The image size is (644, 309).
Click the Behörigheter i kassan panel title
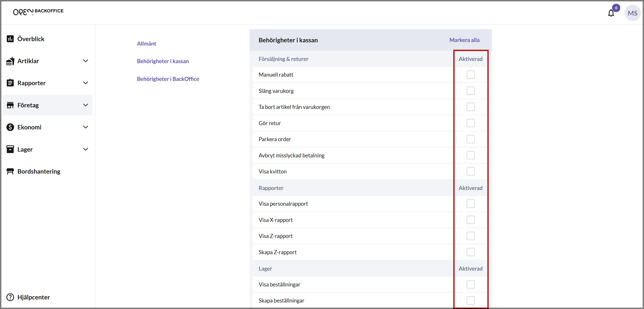click(x=288, y=40)
